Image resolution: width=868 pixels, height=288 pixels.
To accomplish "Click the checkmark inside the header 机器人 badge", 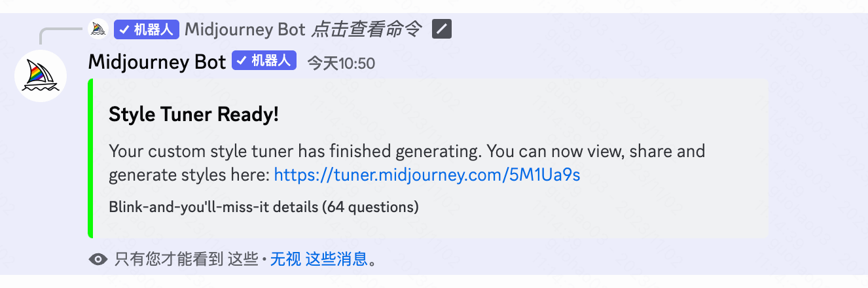I will pyautogui.click(x=241, y=62).
